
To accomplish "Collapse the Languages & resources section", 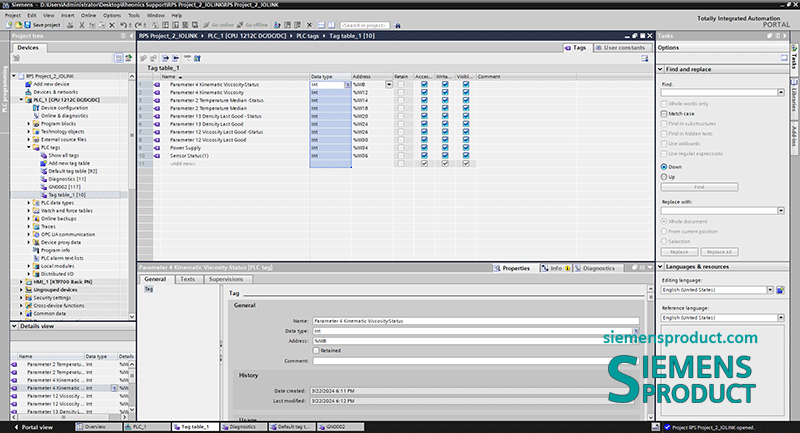I will [660, 266].
